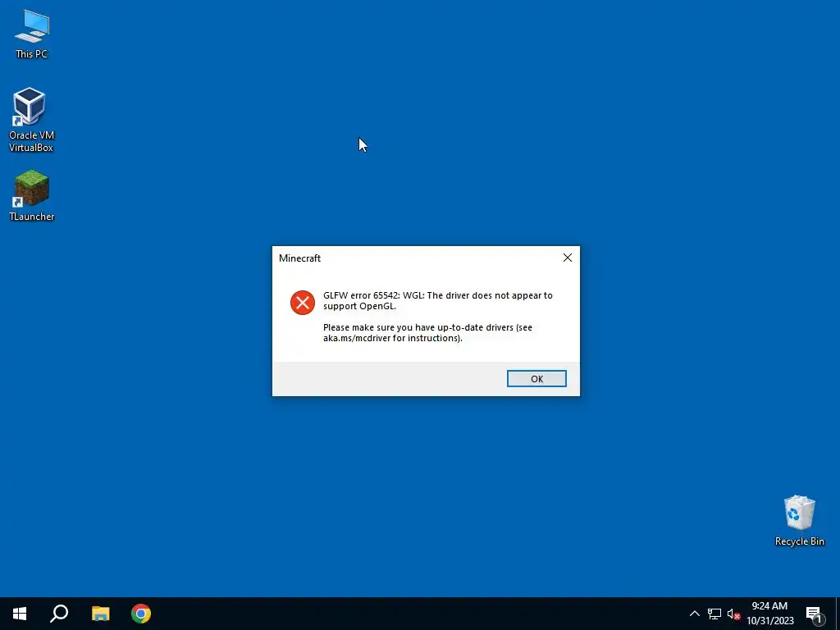Launch Google Chrome from the taskbar
Viewport: 840px width, 630px height.
(141, 614)
